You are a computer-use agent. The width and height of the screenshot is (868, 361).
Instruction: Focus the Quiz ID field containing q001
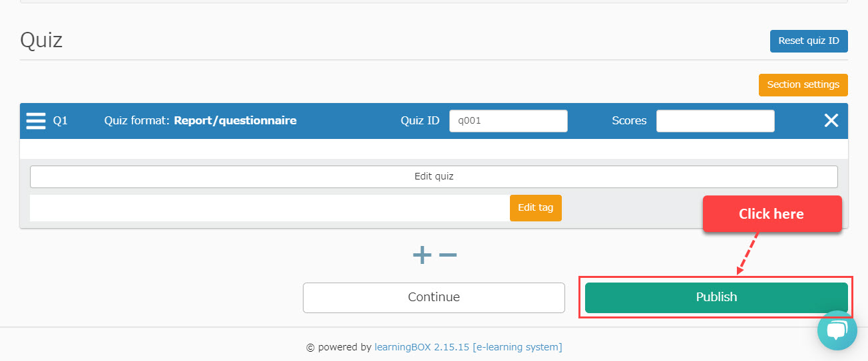click(508, 121)
